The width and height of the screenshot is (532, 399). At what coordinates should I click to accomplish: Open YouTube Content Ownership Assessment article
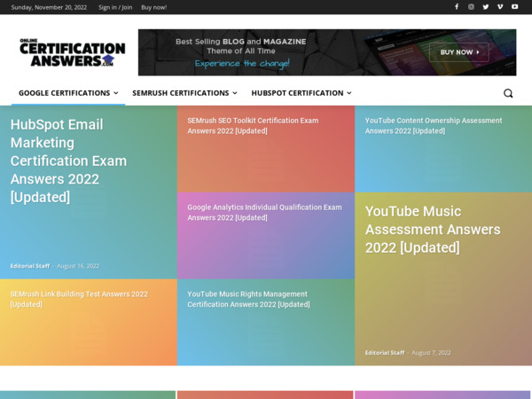tap(434, 126)
